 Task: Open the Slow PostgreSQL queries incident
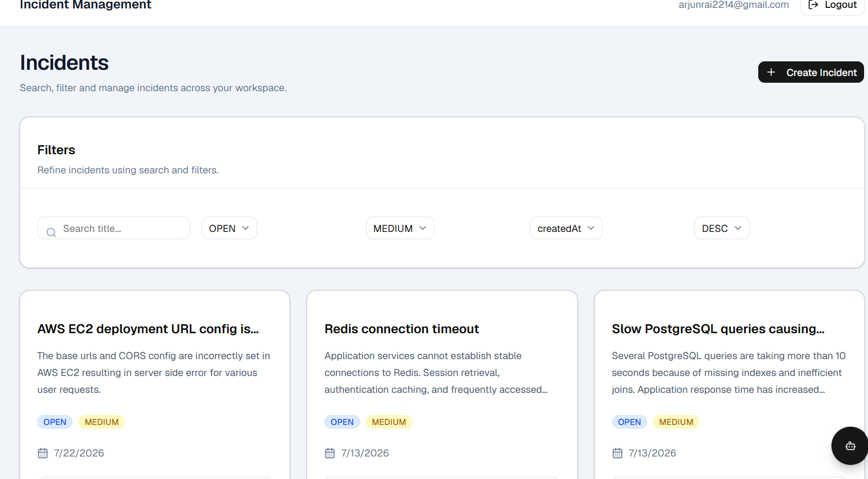tap(718, 329)
